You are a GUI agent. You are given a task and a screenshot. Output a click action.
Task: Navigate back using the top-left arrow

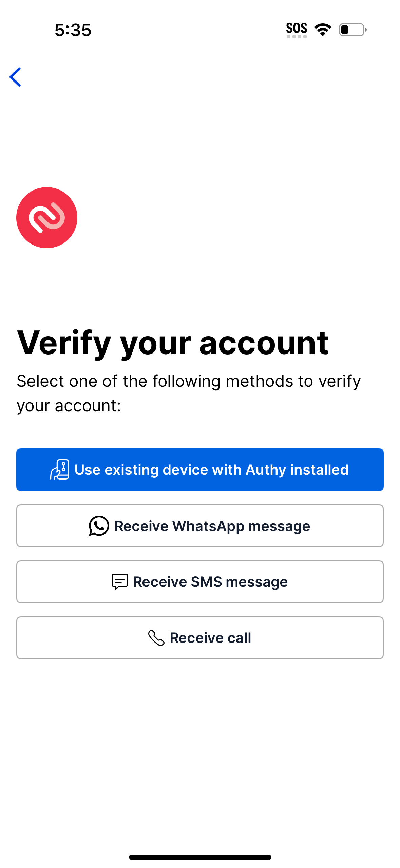[16, 77]
